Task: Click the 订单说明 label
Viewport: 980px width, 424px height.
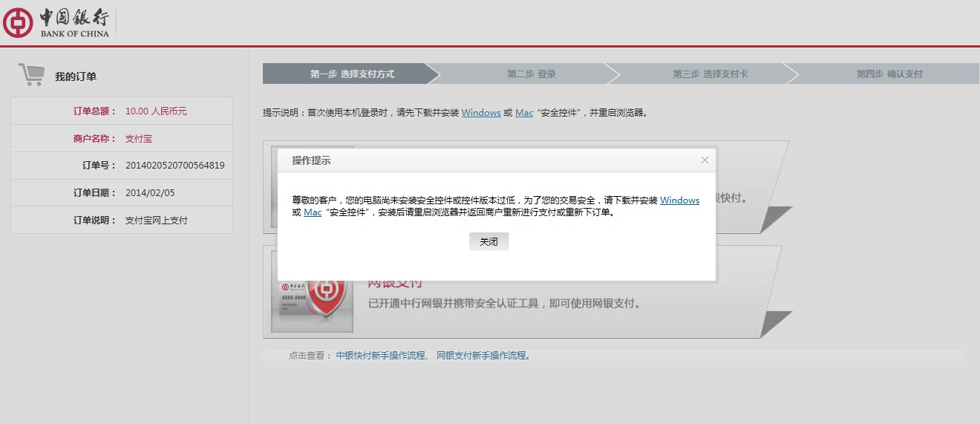Action: 95,221
